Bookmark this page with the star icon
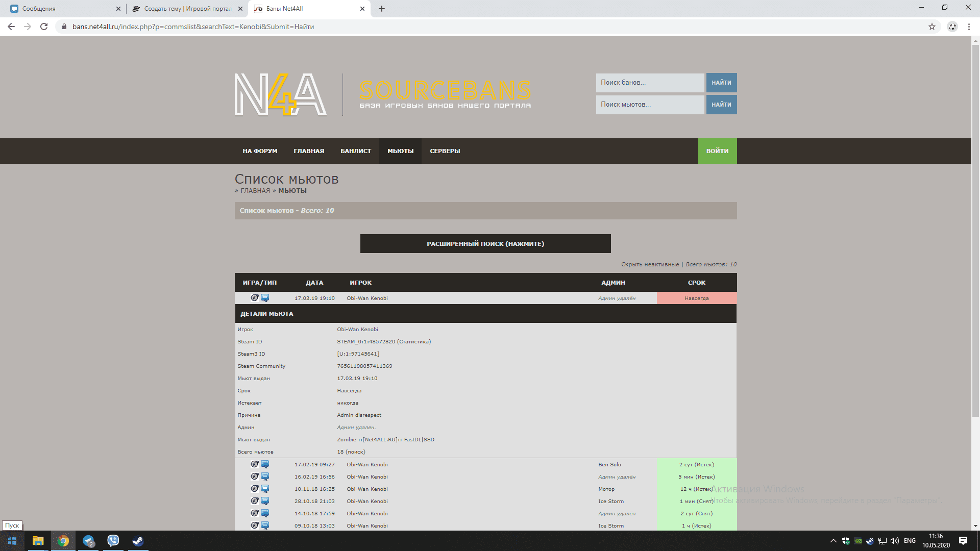The image size is (980, 551). click(932, 27)
